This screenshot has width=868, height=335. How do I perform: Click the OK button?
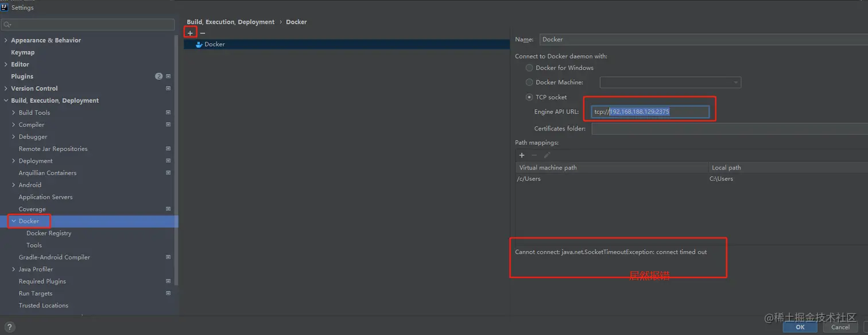pyautogui.click(x=800, y=327)
